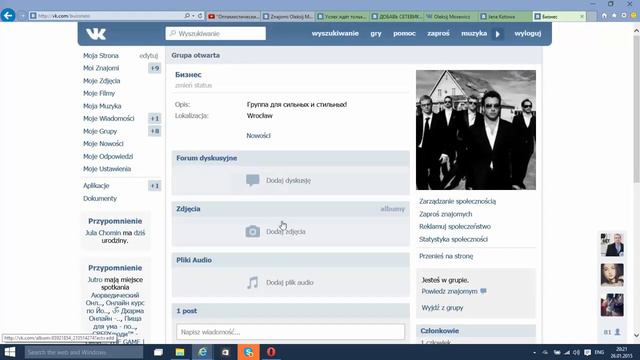Click the megaphone icon next to Powiedz znajomym
Screen dimensions: 640x360
click(x=483, y=291)
